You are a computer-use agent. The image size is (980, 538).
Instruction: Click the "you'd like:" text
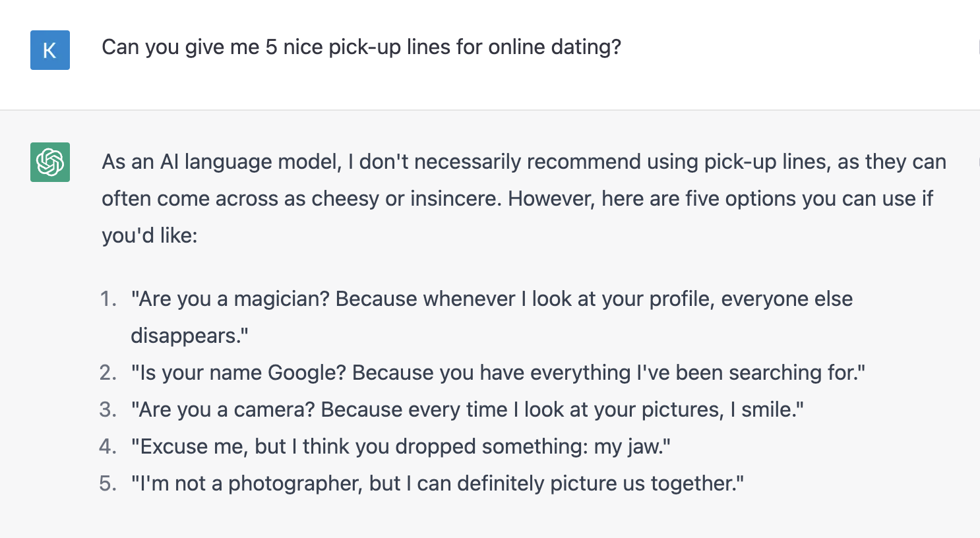pyautogui.click(x=150, y=236)
